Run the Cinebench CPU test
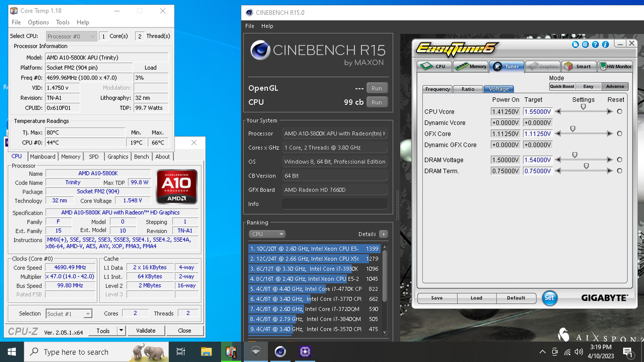The image size is (644, 362). (x=377, y=102)
